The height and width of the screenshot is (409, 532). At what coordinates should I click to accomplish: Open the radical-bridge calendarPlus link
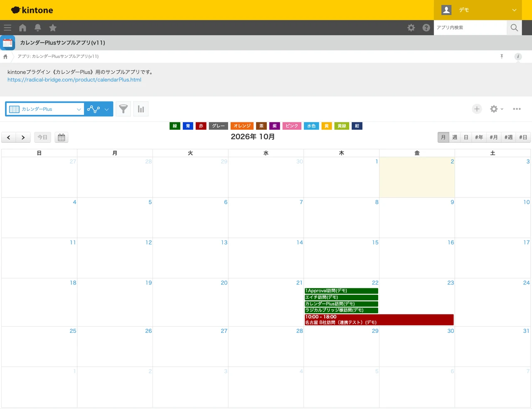click(74, 80)
